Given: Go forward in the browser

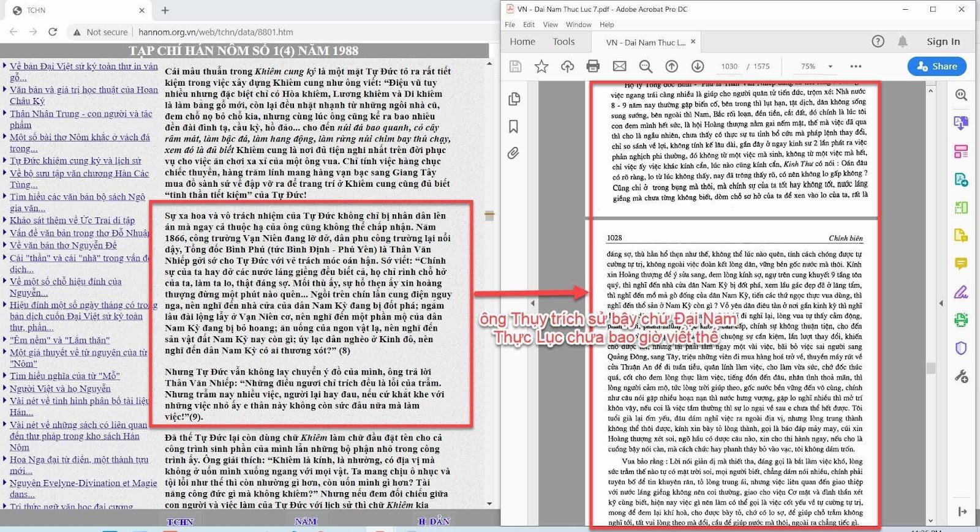Looking at the screenshot, I should click(x=33, y=32).
